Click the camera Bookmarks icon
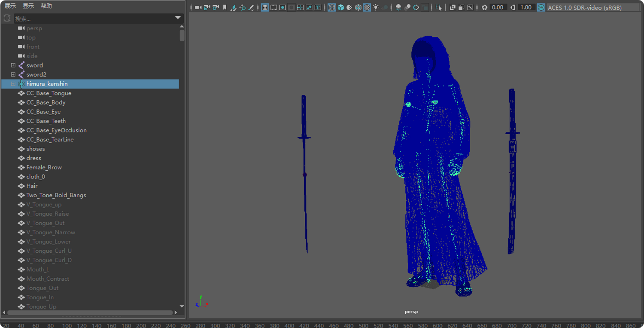 225,7
